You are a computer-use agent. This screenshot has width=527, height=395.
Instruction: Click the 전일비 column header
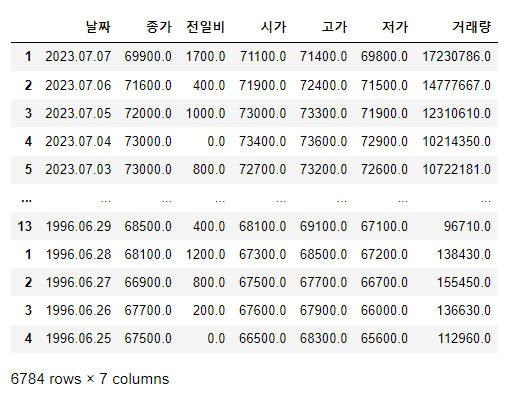(205, 27)
